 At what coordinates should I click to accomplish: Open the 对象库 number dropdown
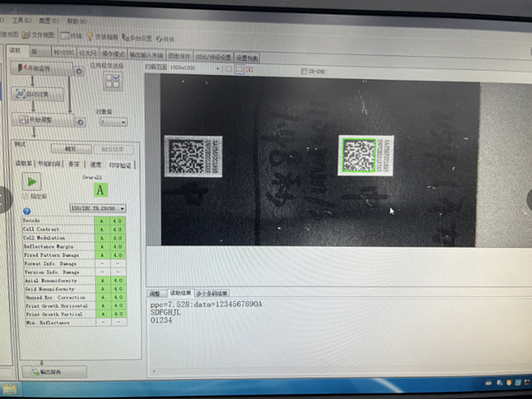click(114, 122)
